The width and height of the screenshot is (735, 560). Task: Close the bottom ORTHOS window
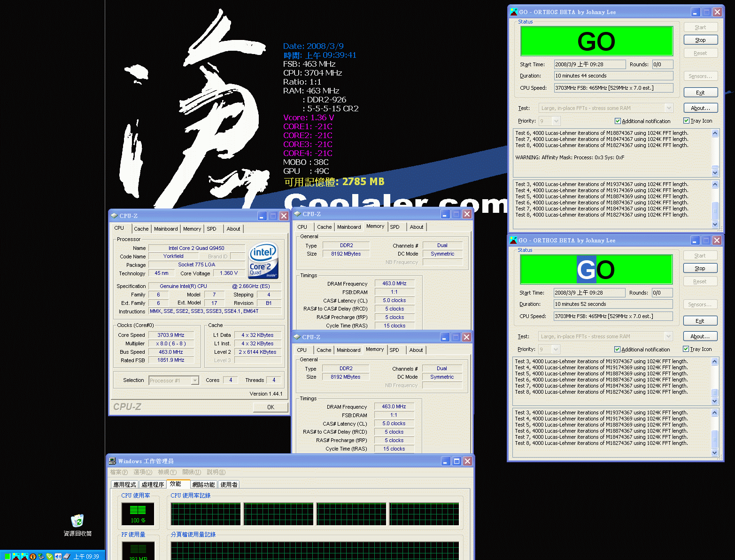[717, 241]
